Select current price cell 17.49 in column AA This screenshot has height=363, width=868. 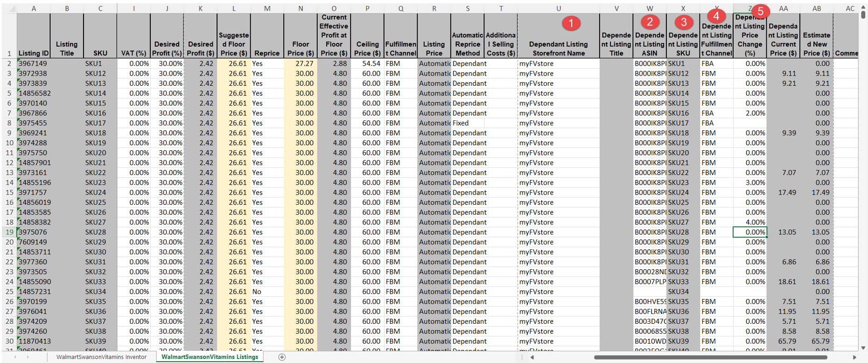783,193
